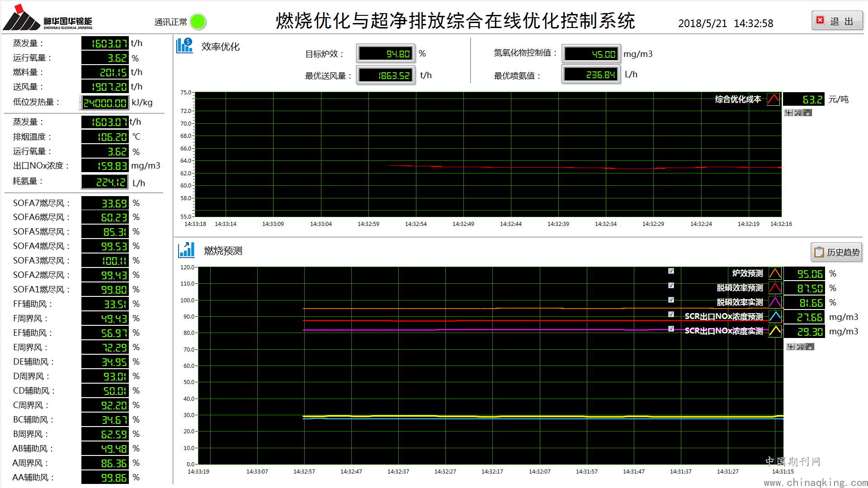The image size is (868, 488).
Task: Click the clipboard icon on 历史趋势 button
Action: pos(819,252)
